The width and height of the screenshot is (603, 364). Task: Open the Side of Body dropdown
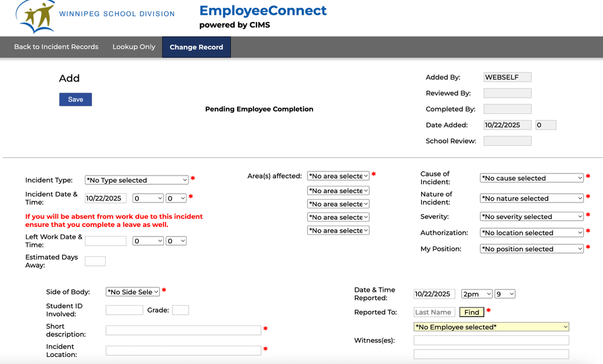(x=132, y=292)
